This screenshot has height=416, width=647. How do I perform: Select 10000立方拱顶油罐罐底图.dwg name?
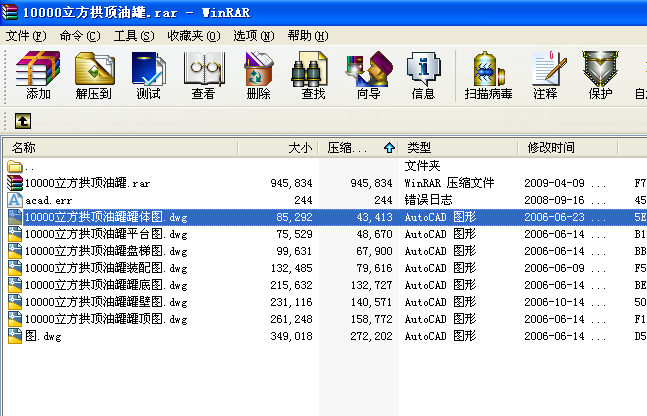pyautogui.click(x=106, y=285)
